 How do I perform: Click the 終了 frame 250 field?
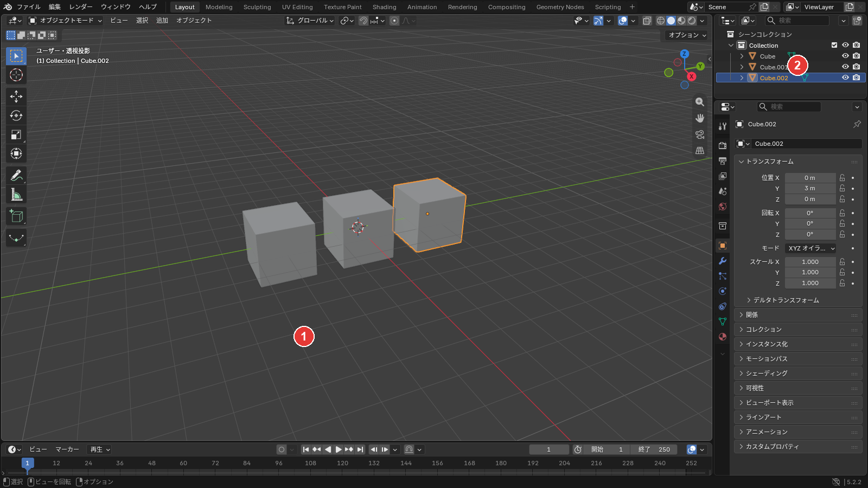point(655,450)
